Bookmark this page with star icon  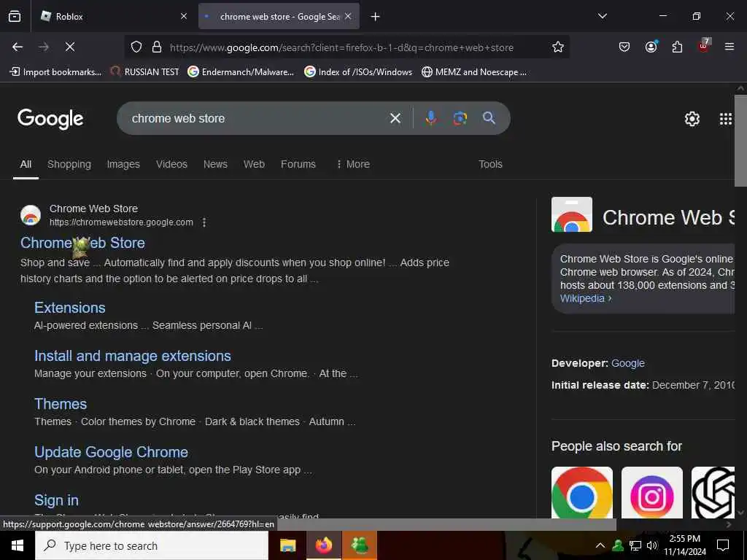coord(558,47)
